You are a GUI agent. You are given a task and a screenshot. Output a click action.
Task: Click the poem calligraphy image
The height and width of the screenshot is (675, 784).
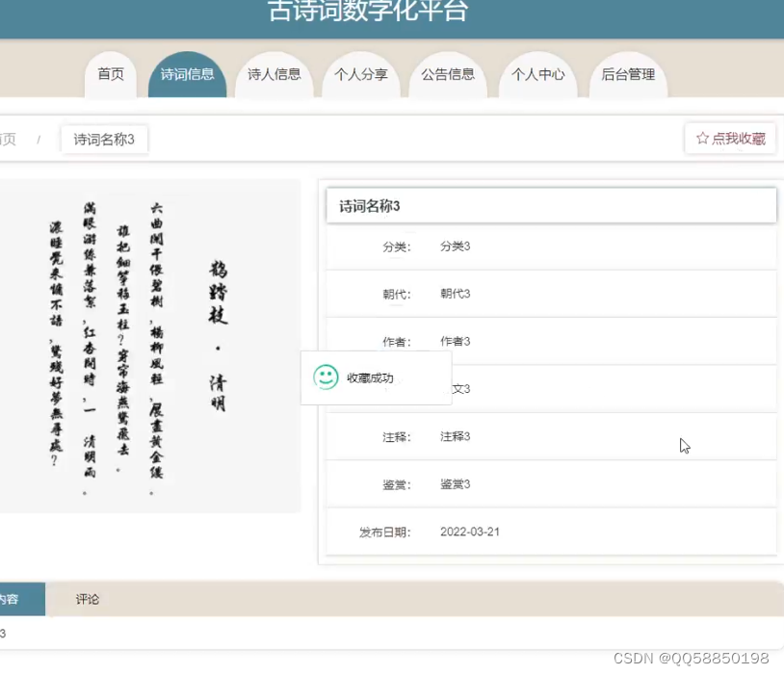click(148, 346)
